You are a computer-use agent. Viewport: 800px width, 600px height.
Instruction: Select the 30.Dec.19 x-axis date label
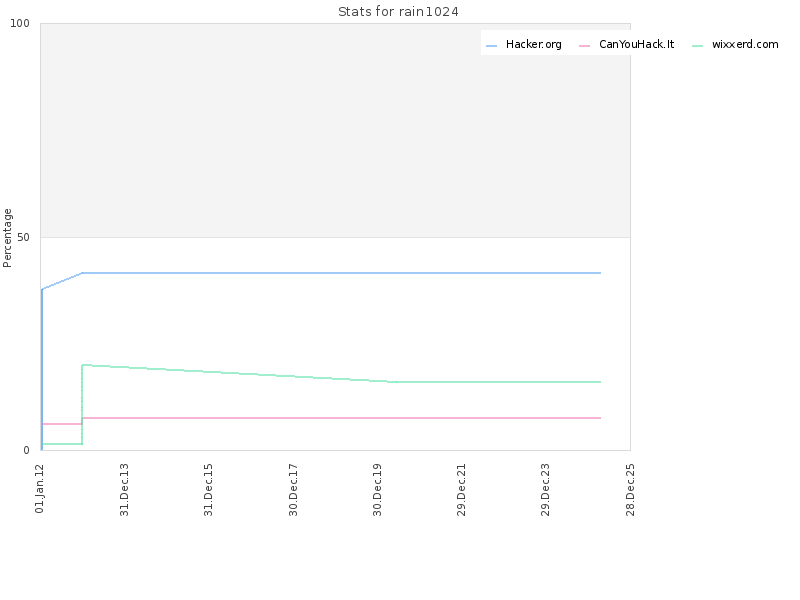pos(378,490)
